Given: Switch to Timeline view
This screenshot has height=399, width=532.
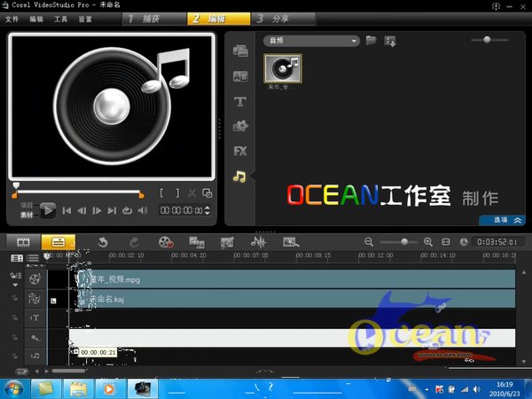Looking at the screenshot, I should pyautogui.click(x=58, y=241).
